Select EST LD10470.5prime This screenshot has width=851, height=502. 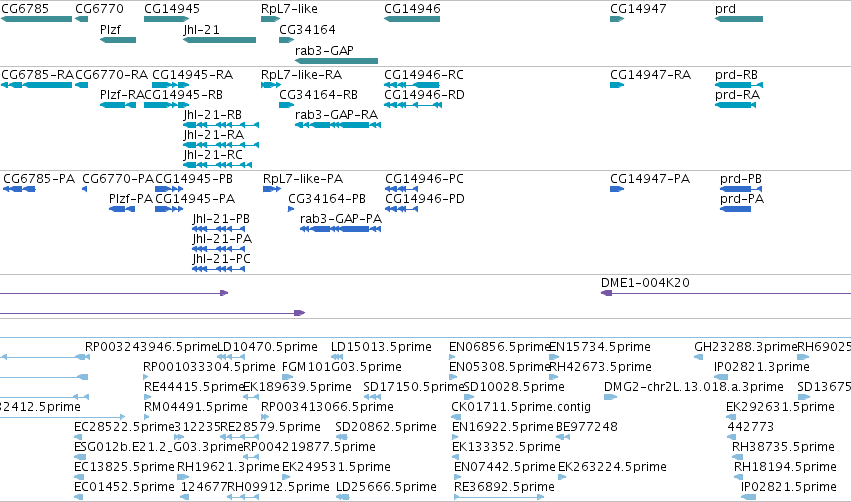click(231, 357)
